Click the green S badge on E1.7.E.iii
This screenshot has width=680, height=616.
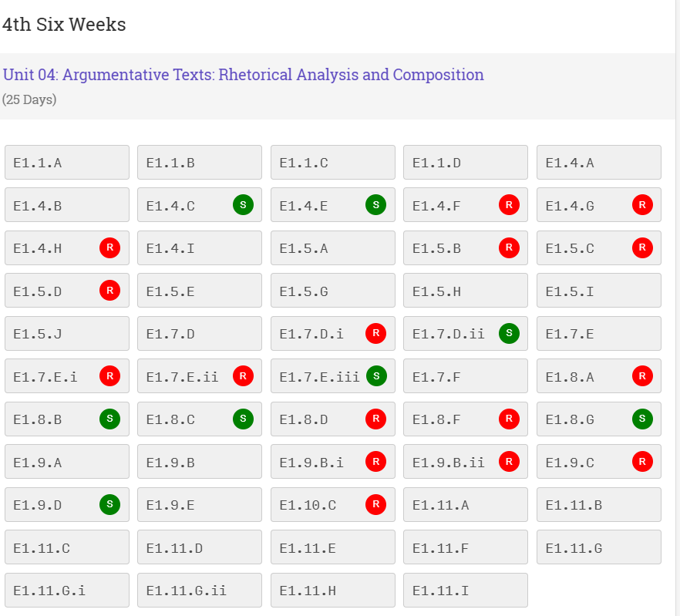(x=375, y=376)
